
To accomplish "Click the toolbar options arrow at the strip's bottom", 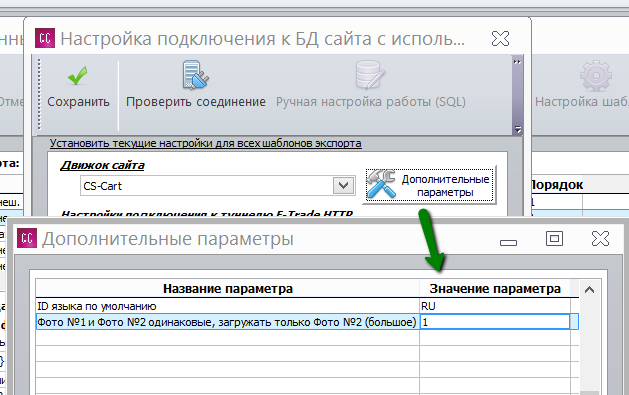I will [x=517, y=129].
